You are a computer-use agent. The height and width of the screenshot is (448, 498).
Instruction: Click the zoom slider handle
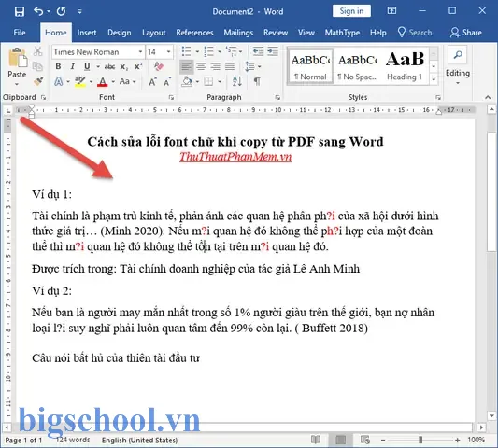click(420, 440)
